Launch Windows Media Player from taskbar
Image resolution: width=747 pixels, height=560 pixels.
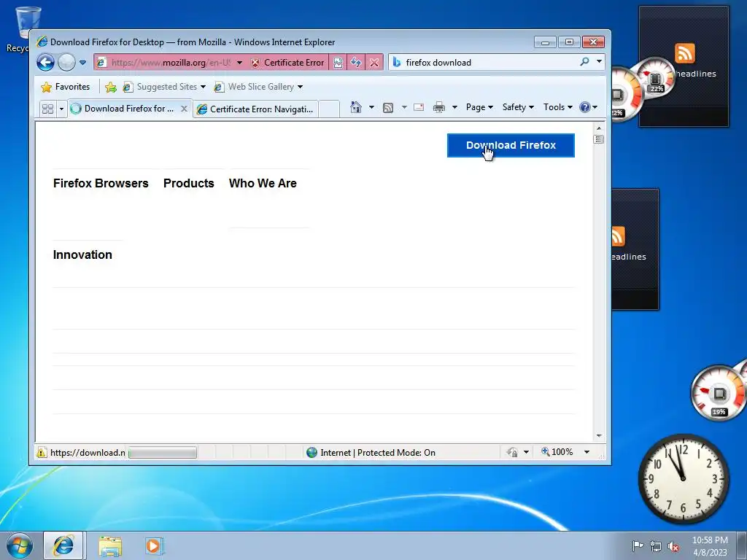point(154,545)
